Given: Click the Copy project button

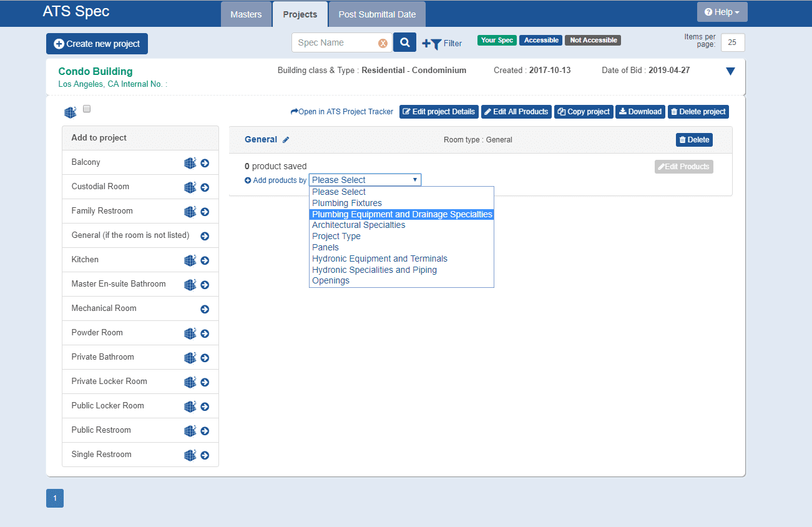Looking at the screenshot, I should click(584, 112).
